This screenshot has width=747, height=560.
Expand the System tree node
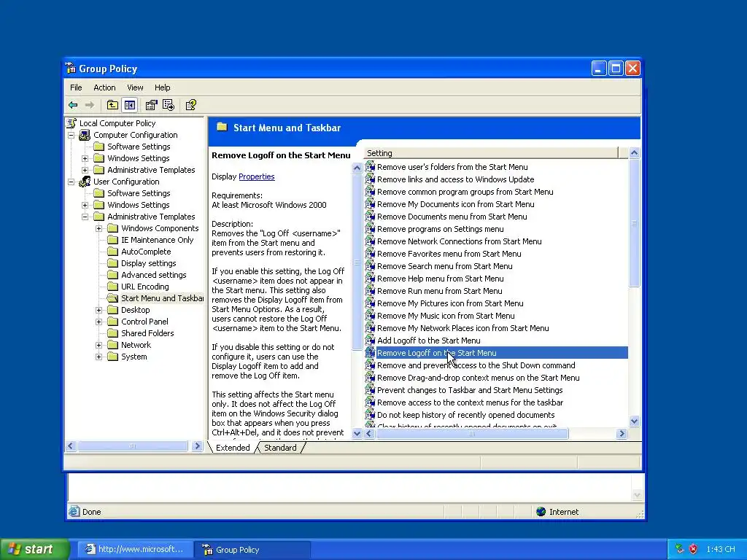click(x=98, y=357)
